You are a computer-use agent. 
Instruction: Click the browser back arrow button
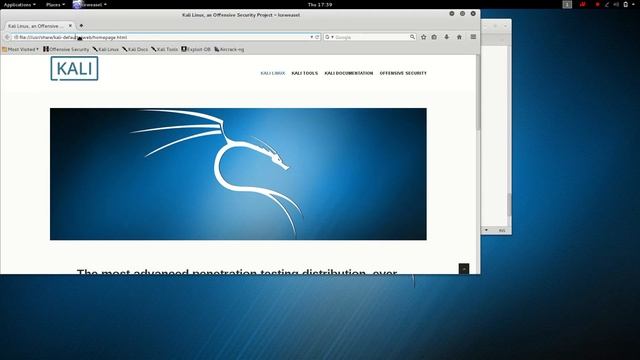(7, 37)
